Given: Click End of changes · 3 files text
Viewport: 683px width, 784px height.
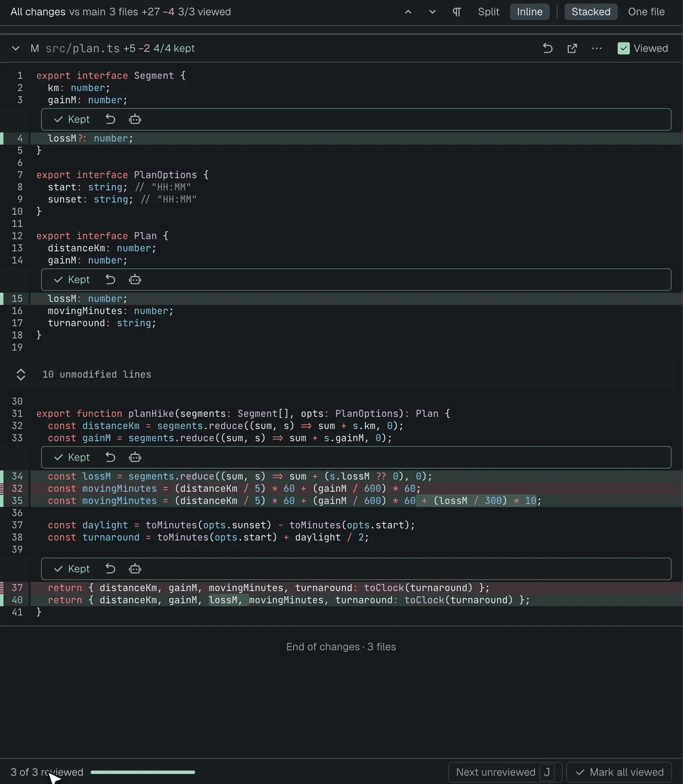Looking at the screenshot, I should [341, 647].
